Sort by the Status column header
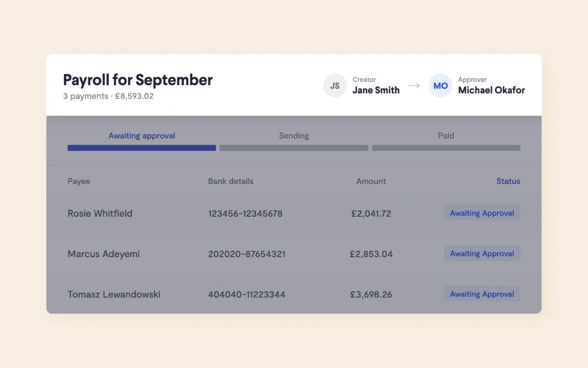588x368 pixels. pyautogui.click(x=508, y=181)
